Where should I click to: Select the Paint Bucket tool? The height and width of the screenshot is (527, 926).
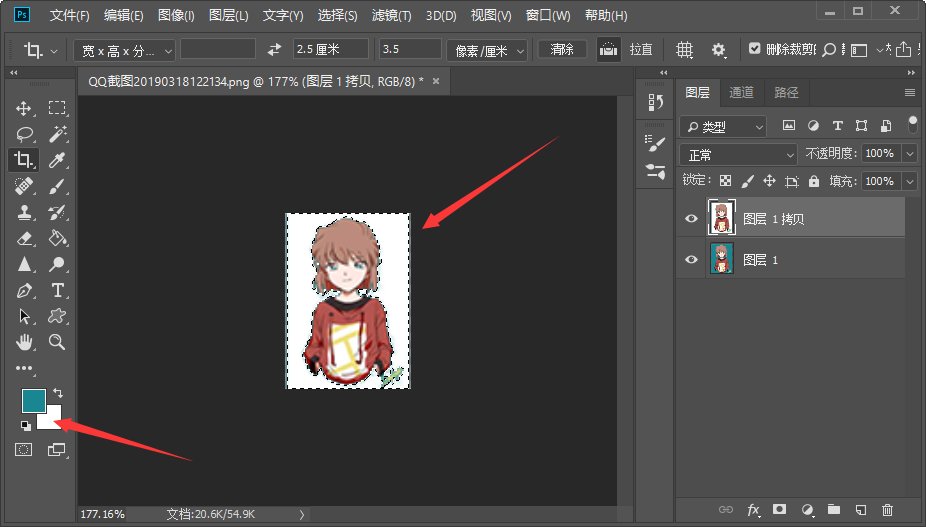(57, 238)
